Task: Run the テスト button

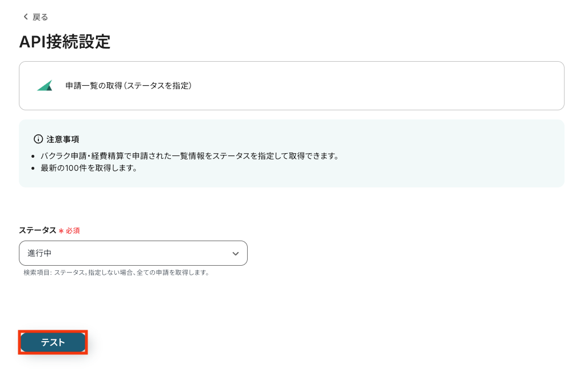Action: point(53,342)
